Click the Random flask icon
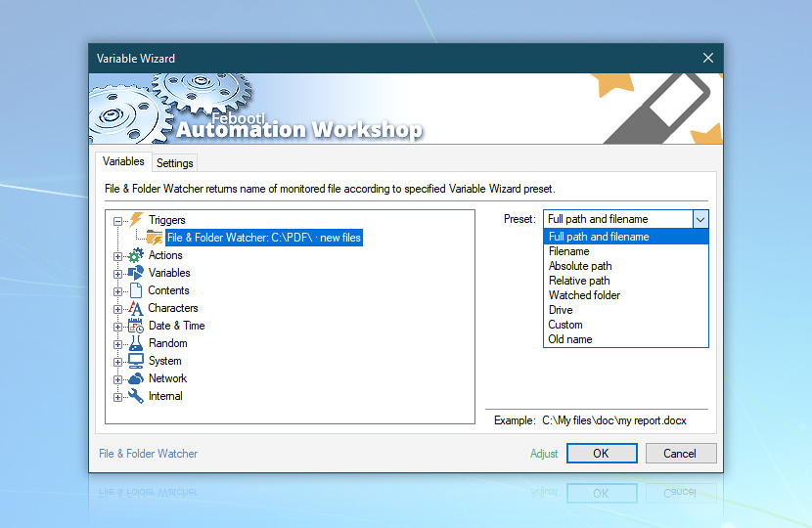Image resolution: width=812 pixels, height=528 pixels. point(136,343)
